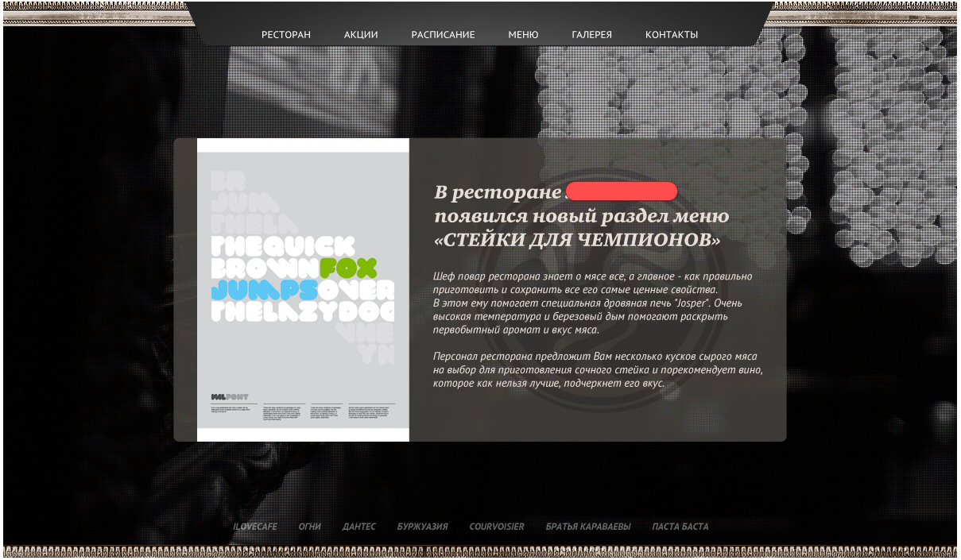Click the paragraph starting with Персонал ресторана

[x=597, y=370]
